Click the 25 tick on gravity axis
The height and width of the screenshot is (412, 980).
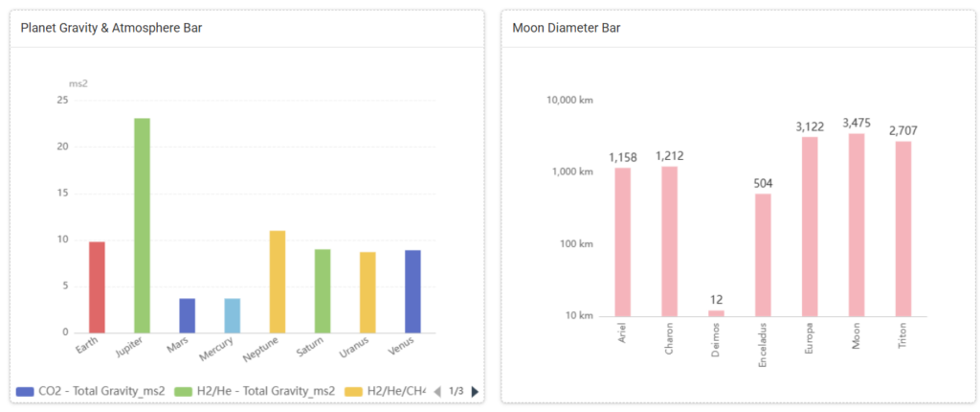tap(62, 100)
